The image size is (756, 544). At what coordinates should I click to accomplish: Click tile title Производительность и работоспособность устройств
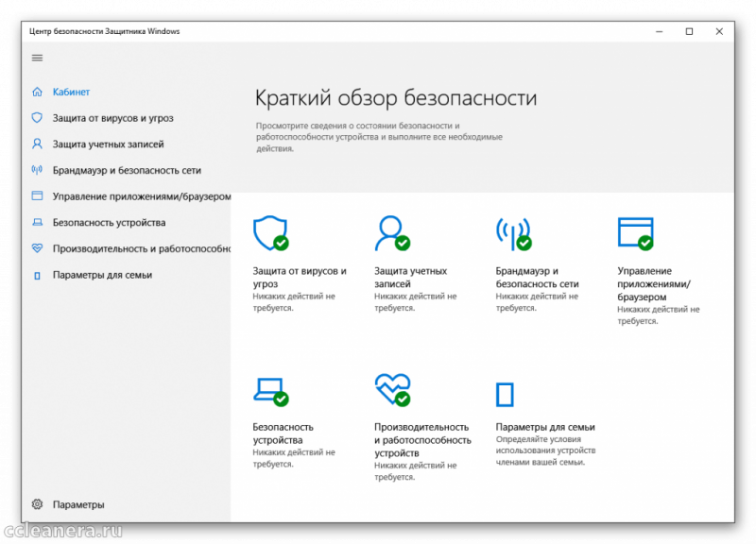pyautogui.click(x=422, y=440)
